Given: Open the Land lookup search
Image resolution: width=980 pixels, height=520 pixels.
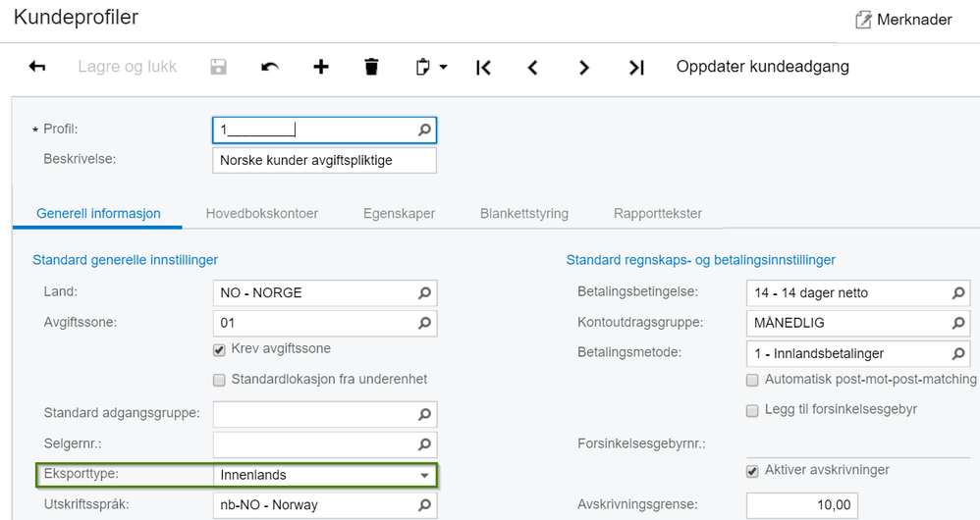Looking at the screenshot, I should pos(424,292).
